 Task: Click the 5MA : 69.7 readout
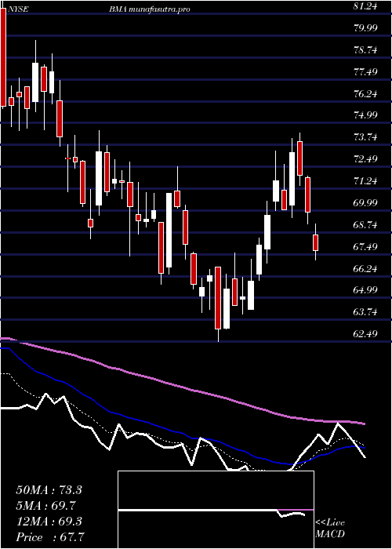pyautogui.click(x=46, y=506)
